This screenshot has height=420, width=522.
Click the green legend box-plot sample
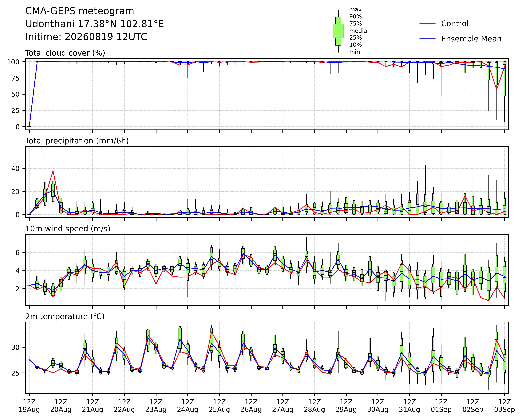pyautogui.click(x=338, y=31)
